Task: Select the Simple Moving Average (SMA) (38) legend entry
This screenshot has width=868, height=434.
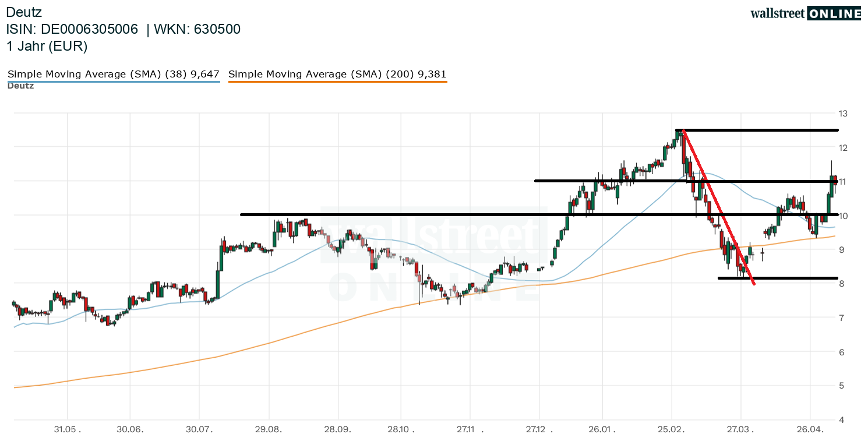Action: tap(114, 74)
